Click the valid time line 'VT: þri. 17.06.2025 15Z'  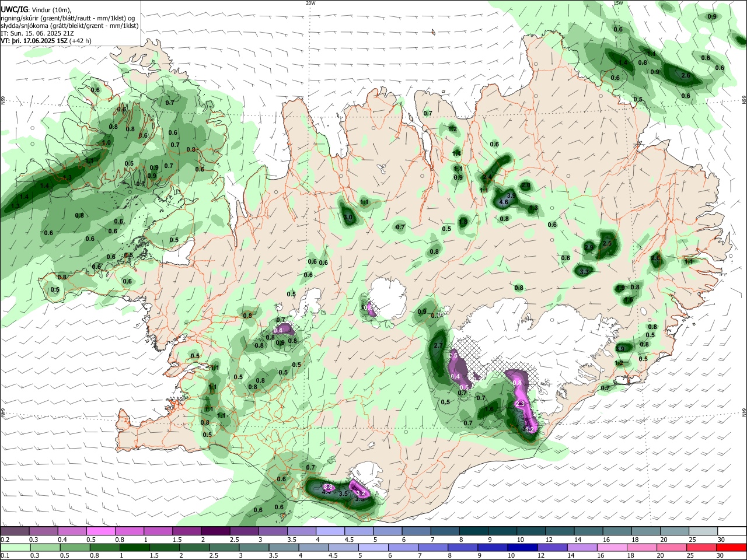point(34,41)
